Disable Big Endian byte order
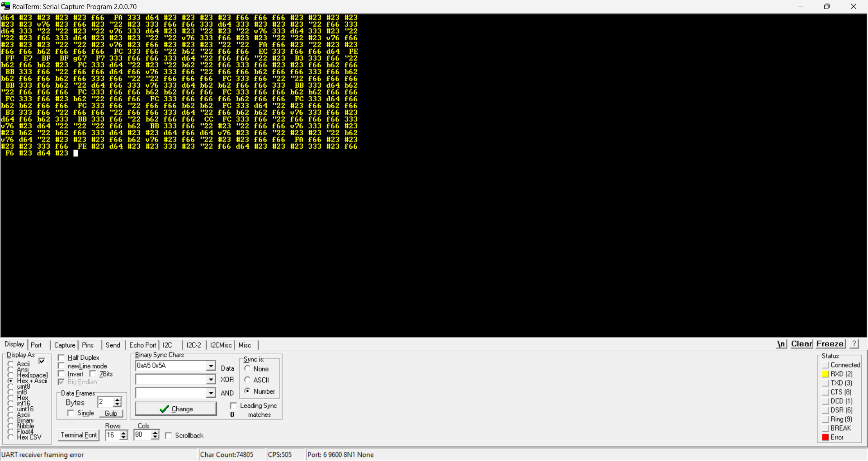Image resolution: width=868 pixels, height=461 pixels. click(62, 382)
